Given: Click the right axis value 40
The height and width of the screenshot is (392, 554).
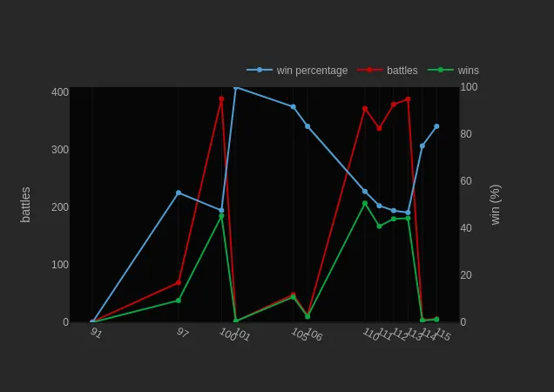Looking at the screenshot, I should [x=466, y=228].
